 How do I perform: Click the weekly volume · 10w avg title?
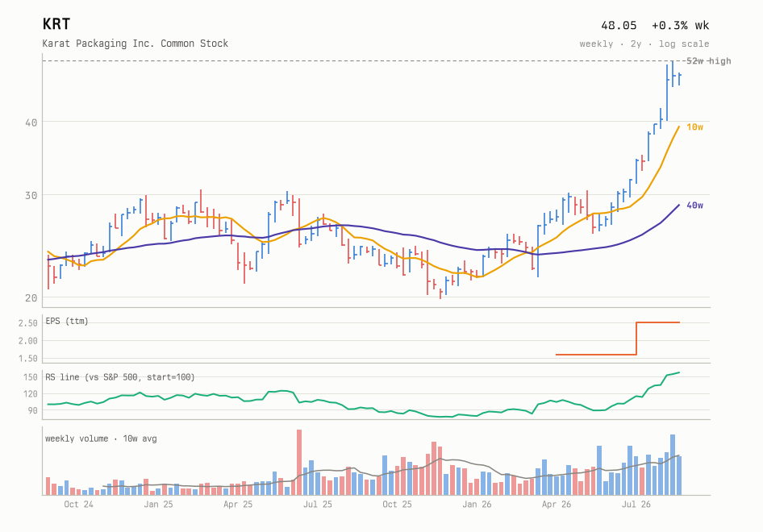(101, 438)
